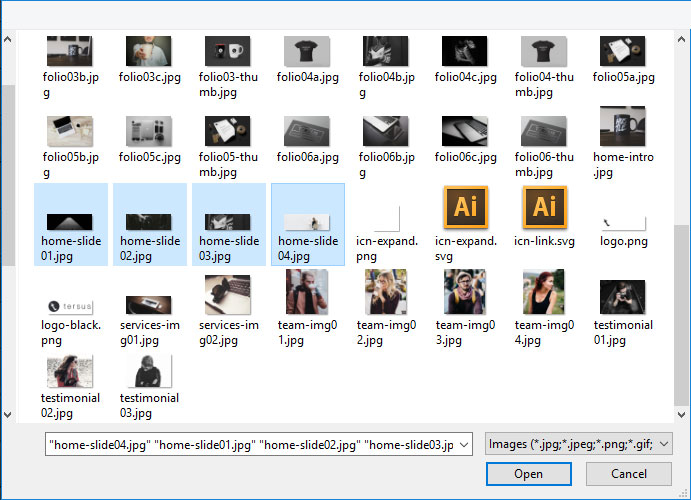Select the folio03c.jpg file

point(149,59)
